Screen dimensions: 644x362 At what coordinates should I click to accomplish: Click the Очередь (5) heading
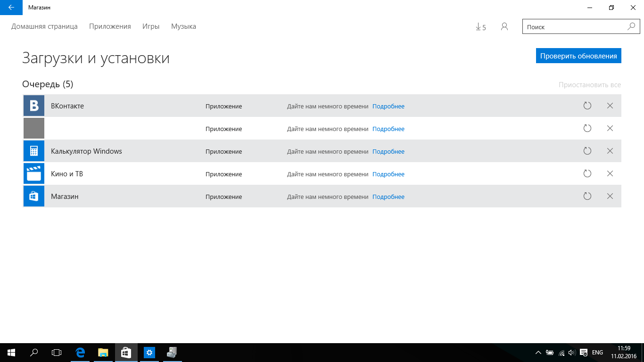point(48,84)
